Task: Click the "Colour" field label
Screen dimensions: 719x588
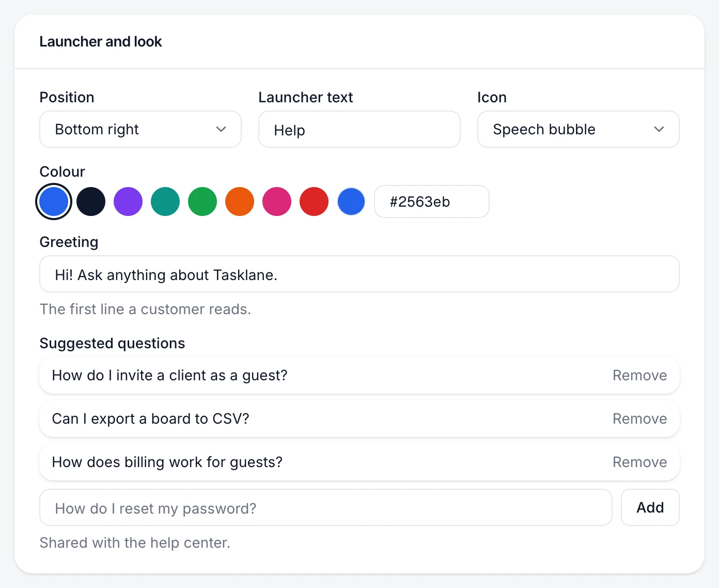Action: [62, 172]
